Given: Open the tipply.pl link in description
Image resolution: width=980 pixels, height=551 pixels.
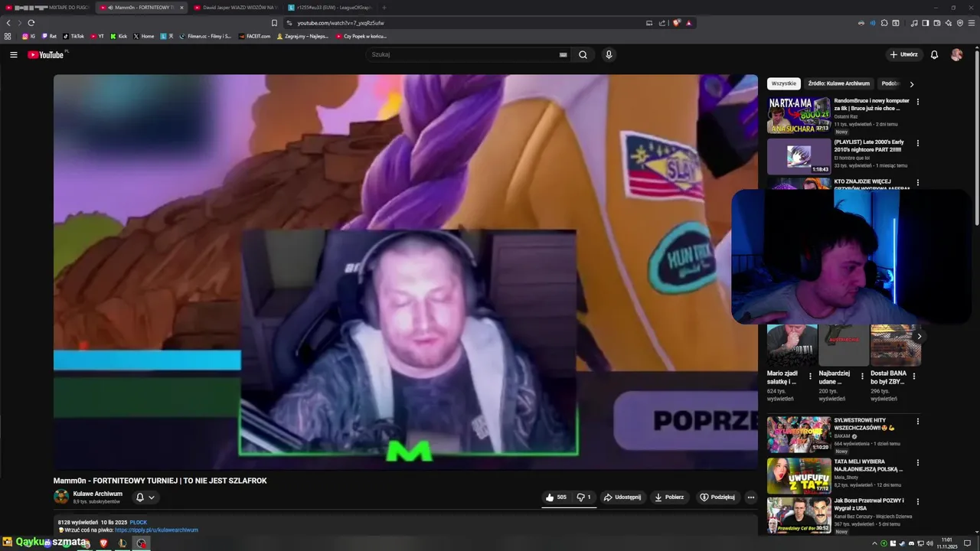Looking at the screenshot, I should point(156,530).
